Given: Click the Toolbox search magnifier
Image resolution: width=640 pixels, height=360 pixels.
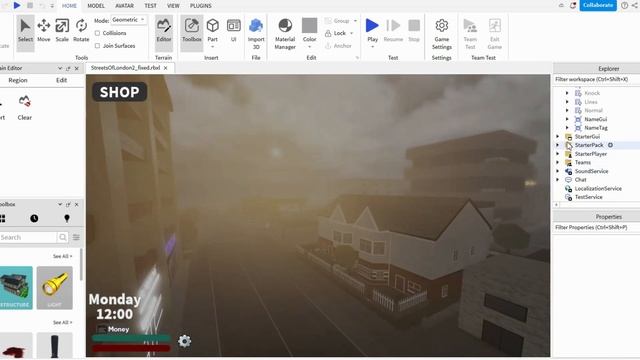Looking at the screenshot, I should [62, 237].
